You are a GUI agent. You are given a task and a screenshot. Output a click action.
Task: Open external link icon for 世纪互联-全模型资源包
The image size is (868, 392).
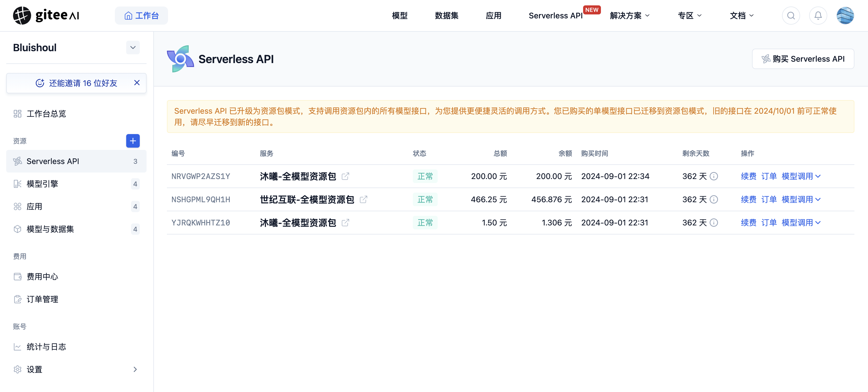pyautogui.click(x=363, y=199)
